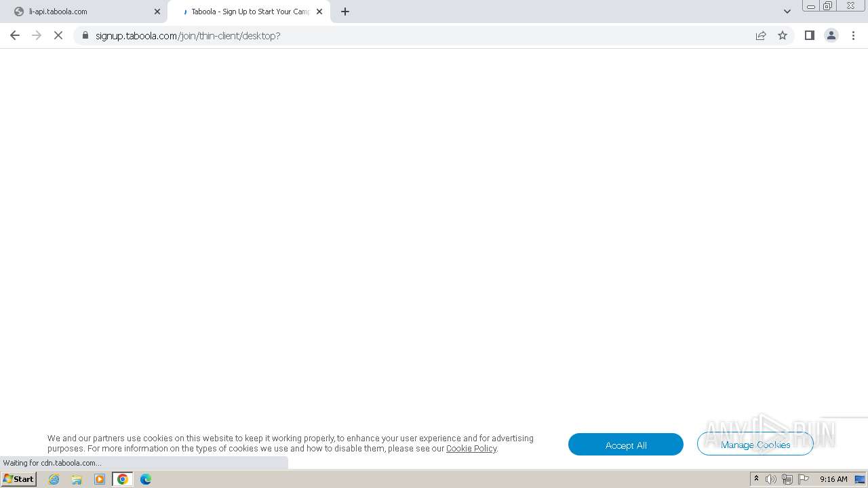Expand the tab search dropdown

coord(787,12)
